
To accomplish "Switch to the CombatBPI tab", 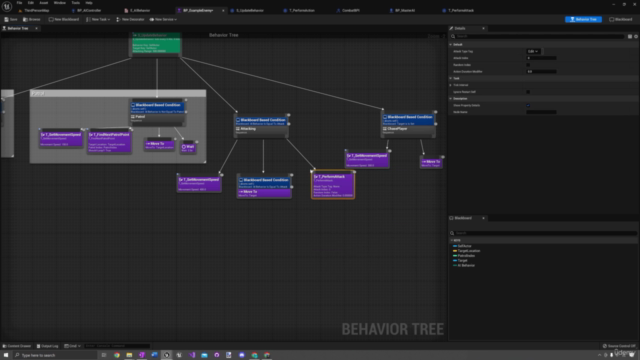I will click(351, 11).
